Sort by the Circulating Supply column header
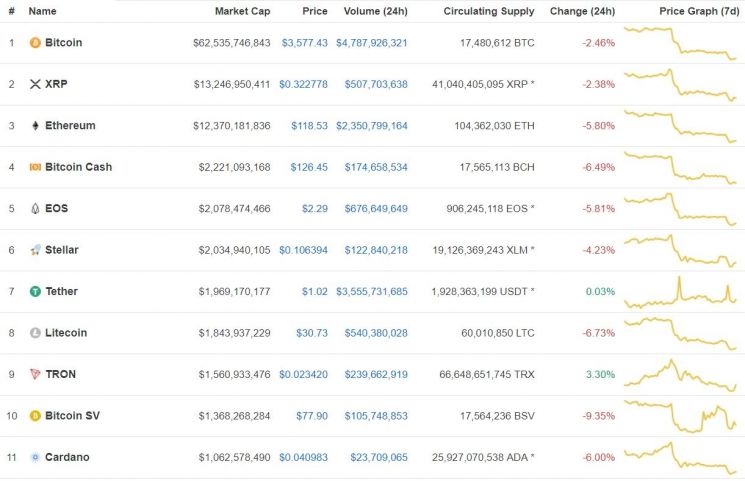This screenshot has height=481, width=745. [489, 11]
